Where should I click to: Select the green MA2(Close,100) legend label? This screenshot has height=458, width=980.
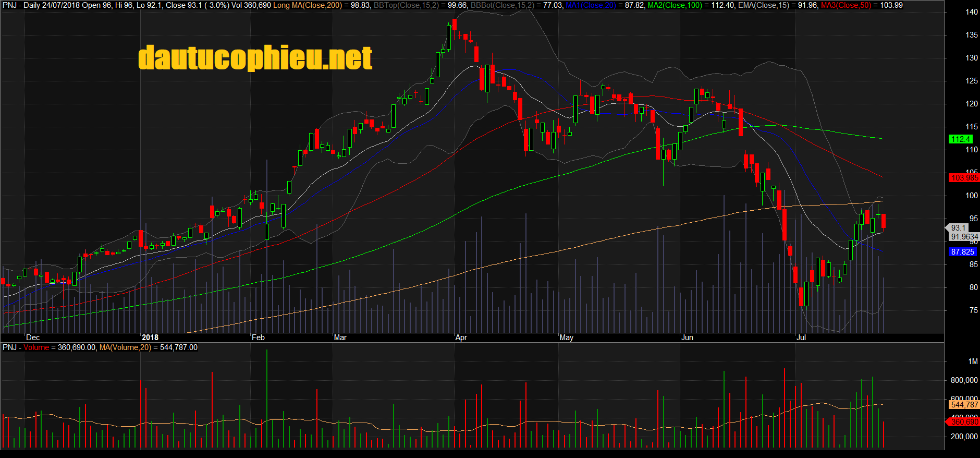click(x=675, y=5)
